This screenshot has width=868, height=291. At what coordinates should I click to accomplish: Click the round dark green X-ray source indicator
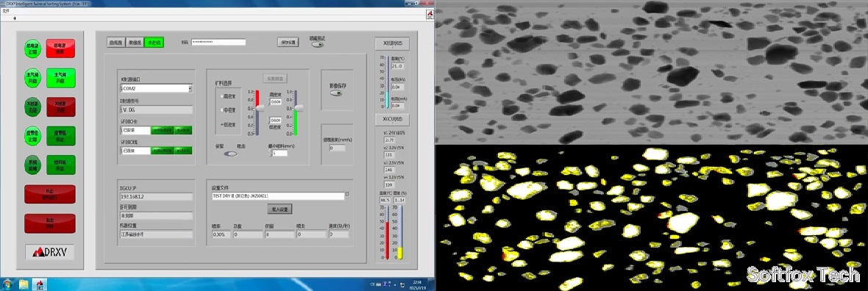(33, 107)
